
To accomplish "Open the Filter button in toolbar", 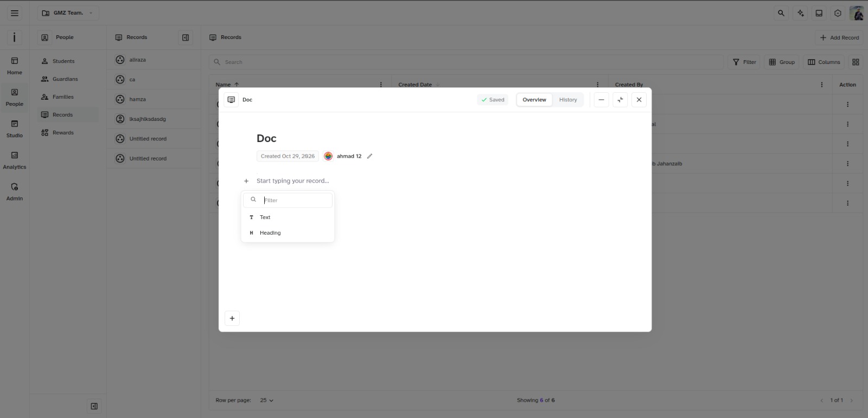I will [x=744, y=62].
